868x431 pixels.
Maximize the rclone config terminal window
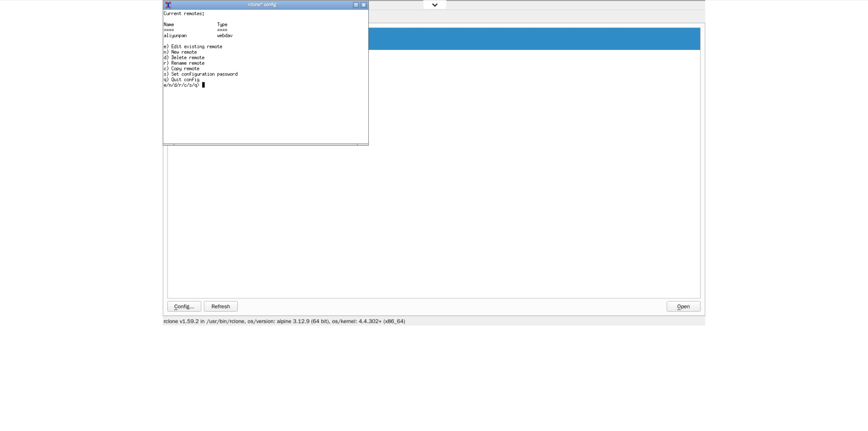[356, 5]
